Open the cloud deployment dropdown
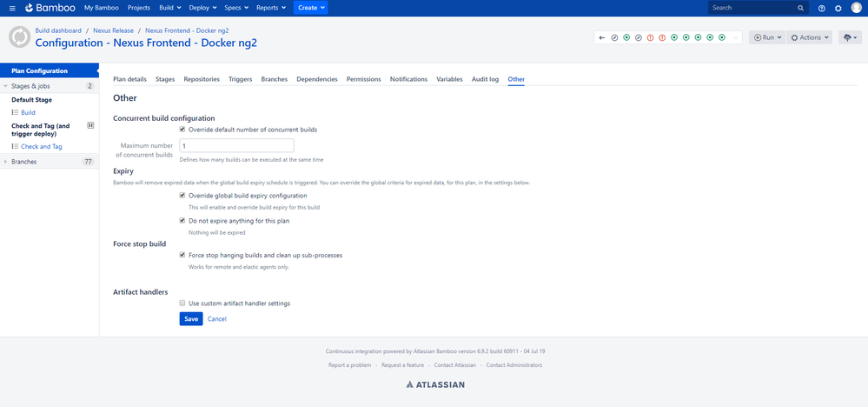The width and height of the screenshot is (868, 407). 851,37
